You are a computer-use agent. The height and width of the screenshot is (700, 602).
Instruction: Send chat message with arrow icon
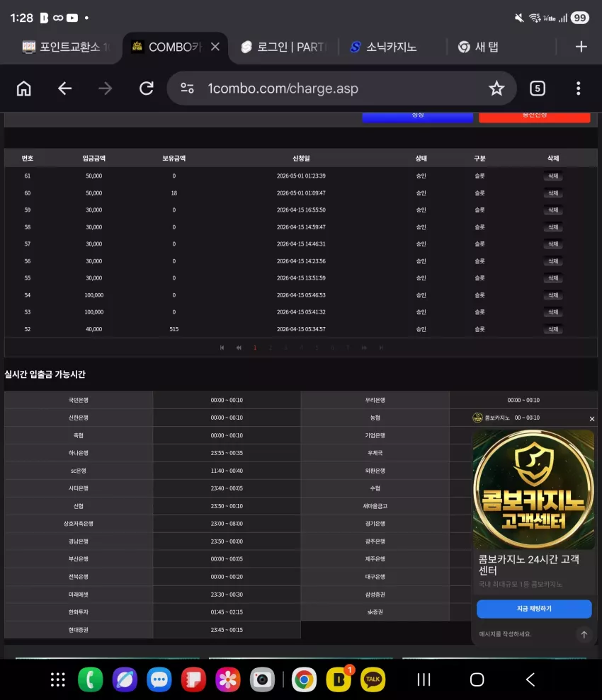pyautogui.click(x=584, y=634)
